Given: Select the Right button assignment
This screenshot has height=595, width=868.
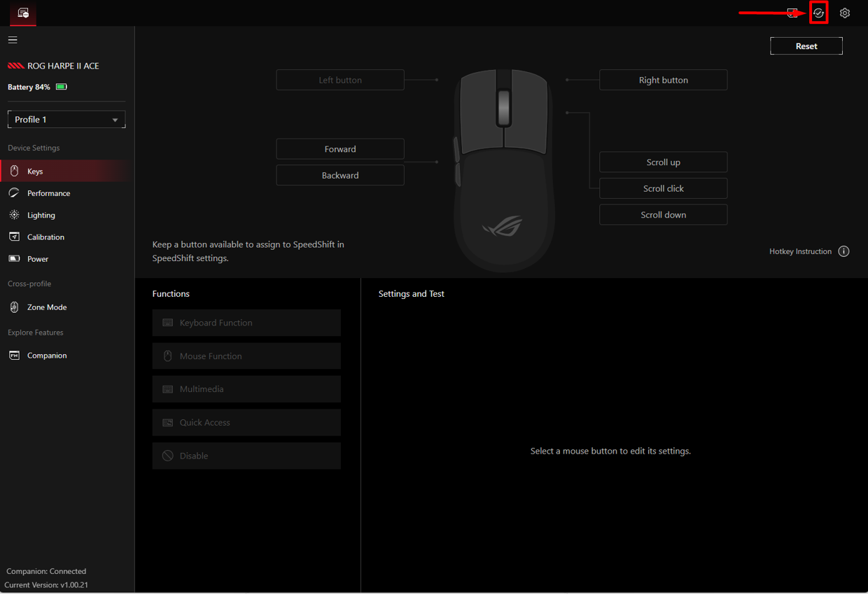Looking at the screenshot, I should tap(664, 80).
